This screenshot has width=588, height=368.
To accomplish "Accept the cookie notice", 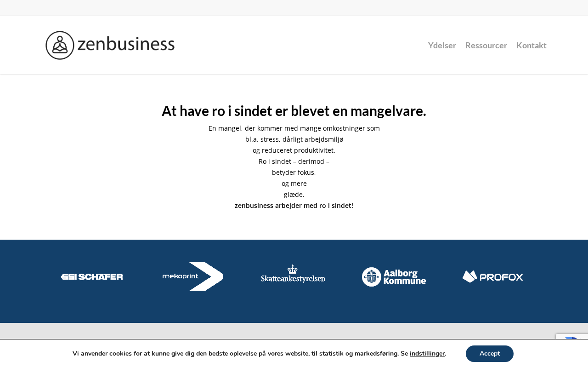I will [490, 354].
